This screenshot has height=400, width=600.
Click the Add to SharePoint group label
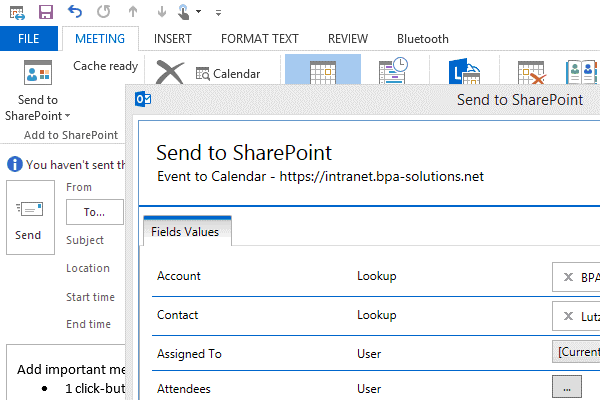coord(71,135)
